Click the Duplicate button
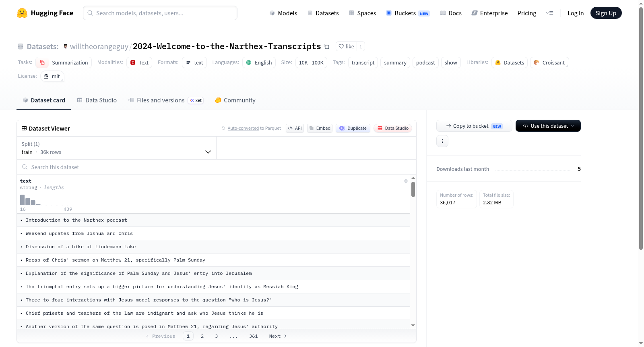 (x=353, y=128)
